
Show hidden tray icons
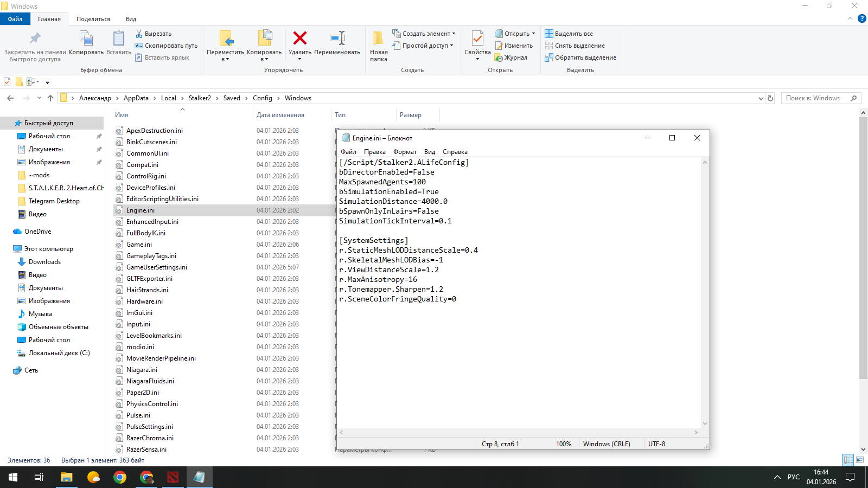click(x=777, y=477)
